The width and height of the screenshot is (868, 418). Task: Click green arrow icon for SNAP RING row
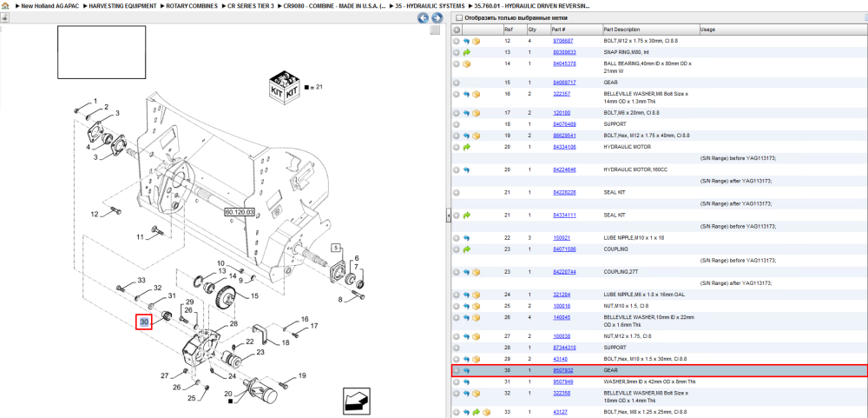(x=466, y=53)
